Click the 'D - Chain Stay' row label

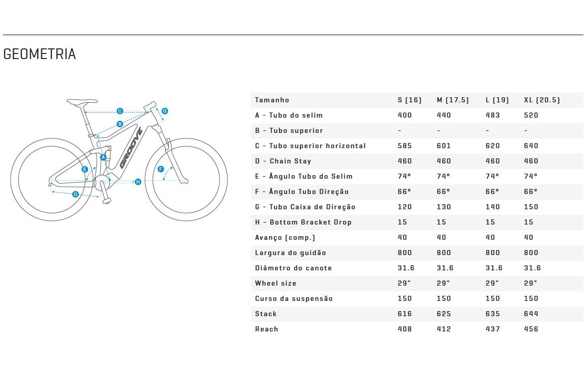click(283, 161)
